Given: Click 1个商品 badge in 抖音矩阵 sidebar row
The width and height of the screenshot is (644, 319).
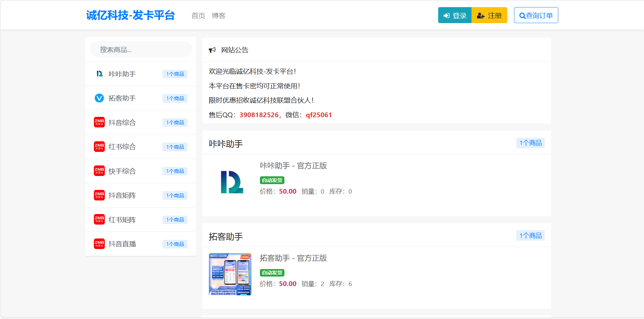Looking at the screenshot, I should click(175, 196).
